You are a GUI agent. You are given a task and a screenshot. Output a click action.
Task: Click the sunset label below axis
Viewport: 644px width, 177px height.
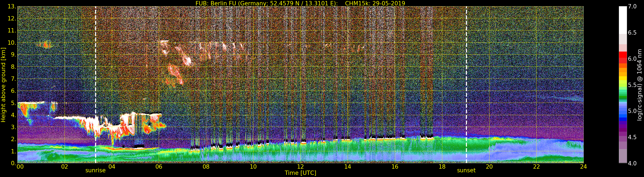[x=466, y=171]
